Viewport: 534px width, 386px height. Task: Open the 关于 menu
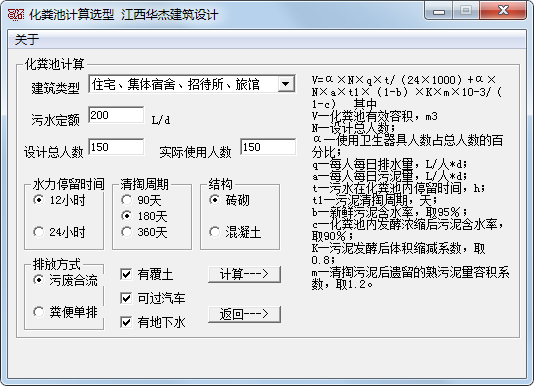coord(27,40)
